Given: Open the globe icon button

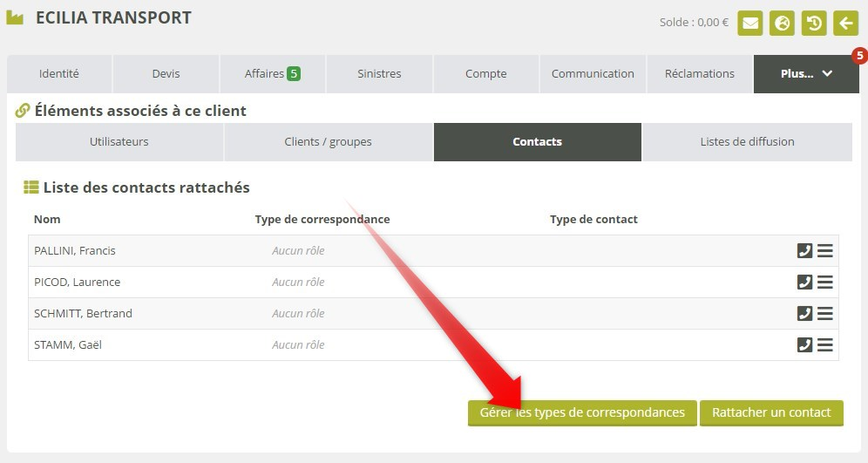Looking at the screenshot, I should [x=783, y=23].
